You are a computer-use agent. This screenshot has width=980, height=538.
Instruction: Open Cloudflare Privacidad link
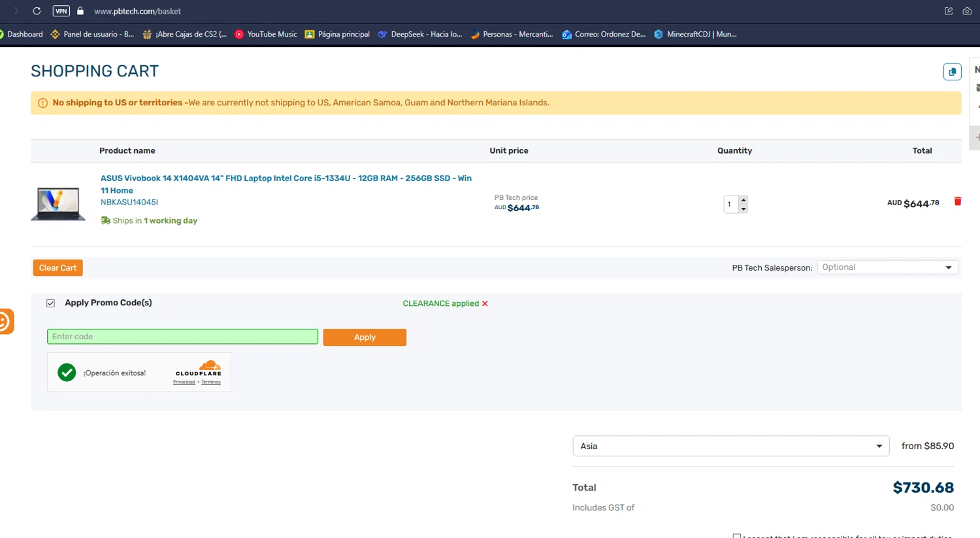click(184, 382)
